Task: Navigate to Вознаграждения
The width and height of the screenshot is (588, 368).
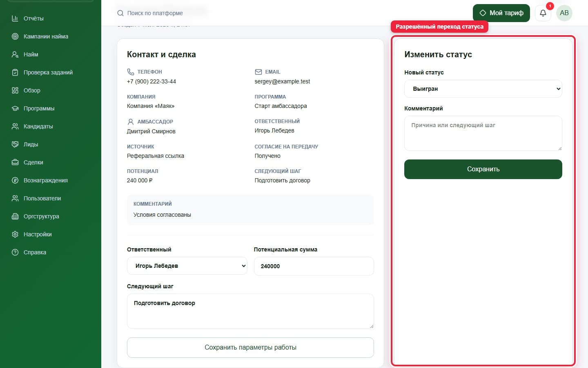Action: [46, 180]
